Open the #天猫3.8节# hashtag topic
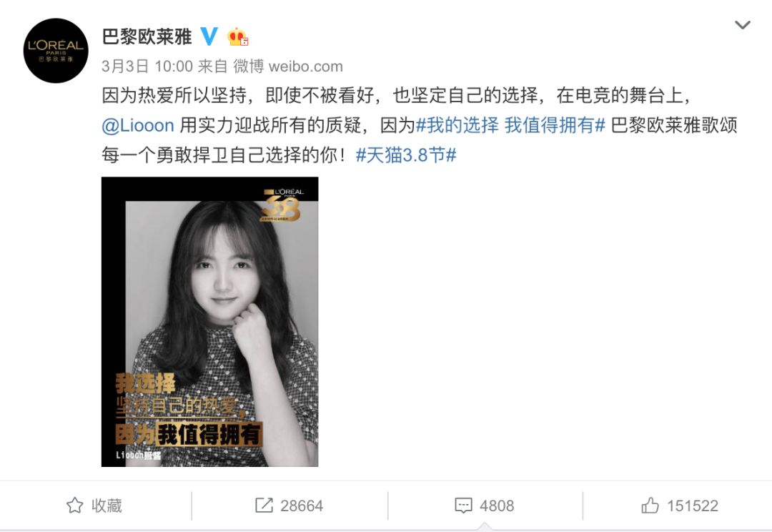The height and width of the screenshot is (532, 772). (406, 155)
